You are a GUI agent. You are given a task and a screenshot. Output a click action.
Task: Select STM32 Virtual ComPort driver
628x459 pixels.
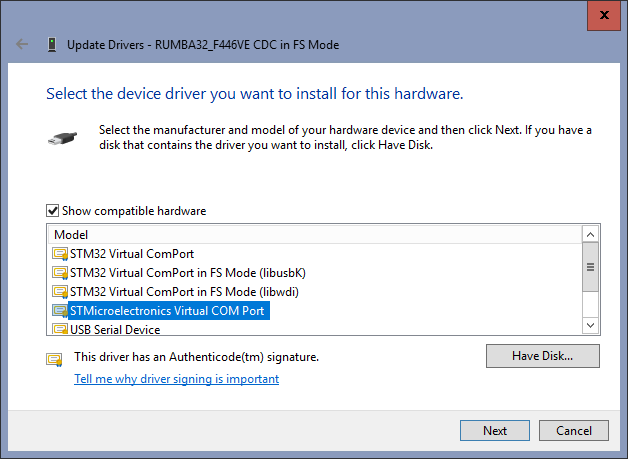[132, 254]
